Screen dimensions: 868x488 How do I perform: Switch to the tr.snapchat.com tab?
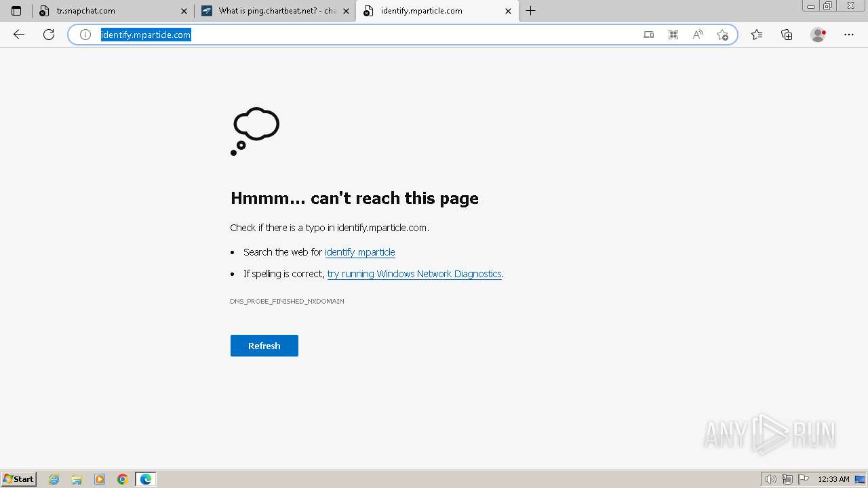113,11
